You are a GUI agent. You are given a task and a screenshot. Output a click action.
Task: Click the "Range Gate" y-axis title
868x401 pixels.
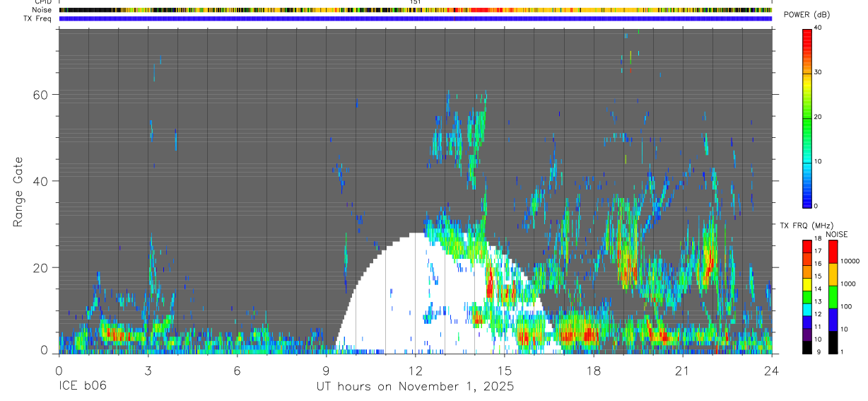(18, 192)
